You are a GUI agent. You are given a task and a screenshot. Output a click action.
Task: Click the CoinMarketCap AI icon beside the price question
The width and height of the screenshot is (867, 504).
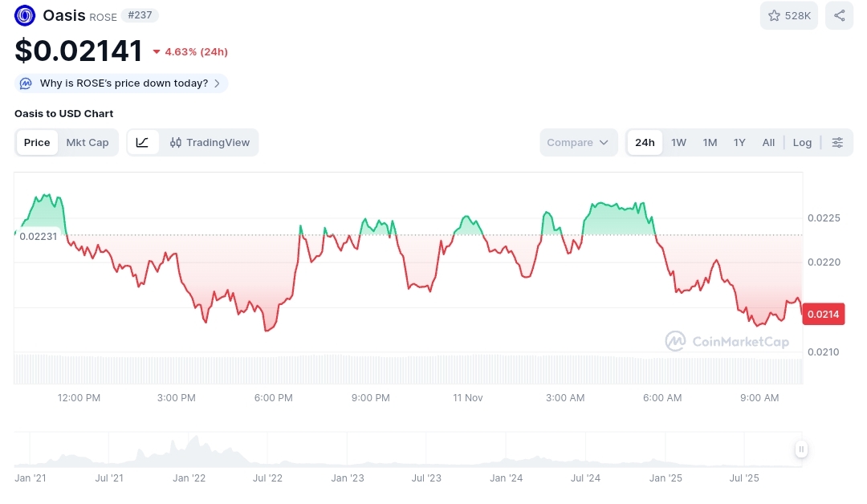pos(26,83)
